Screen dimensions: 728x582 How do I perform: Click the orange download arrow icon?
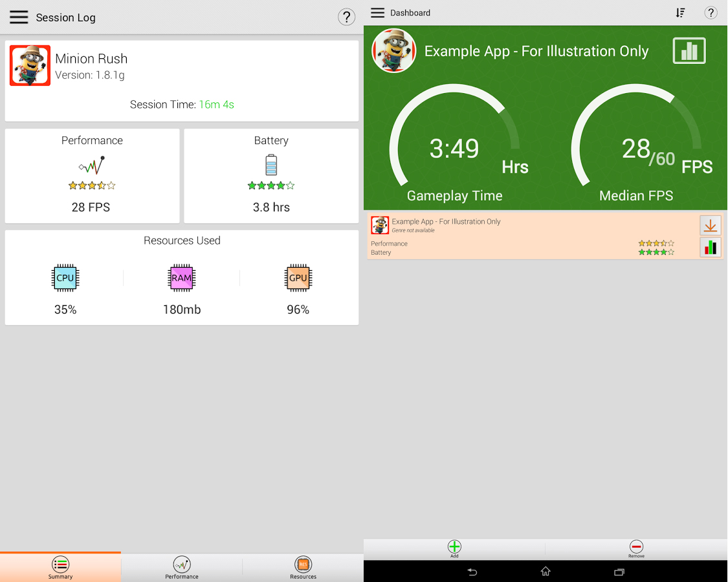[710, 226]
